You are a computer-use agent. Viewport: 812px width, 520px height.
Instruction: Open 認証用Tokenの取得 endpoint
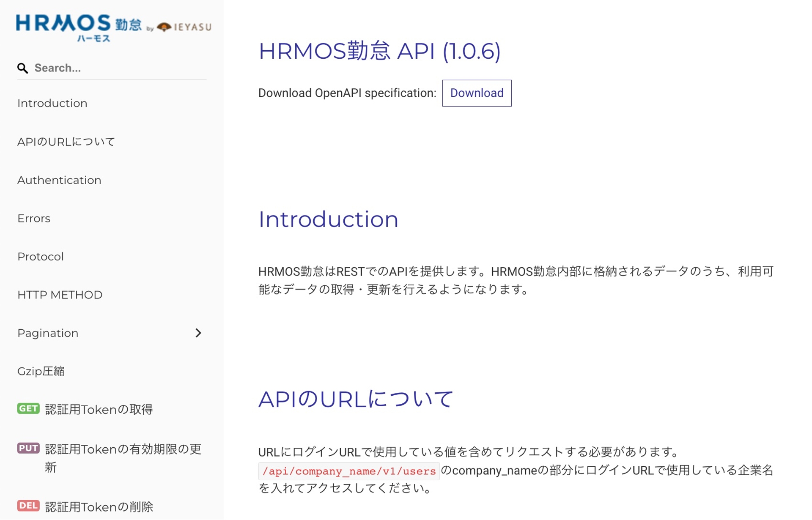point(99,409)
